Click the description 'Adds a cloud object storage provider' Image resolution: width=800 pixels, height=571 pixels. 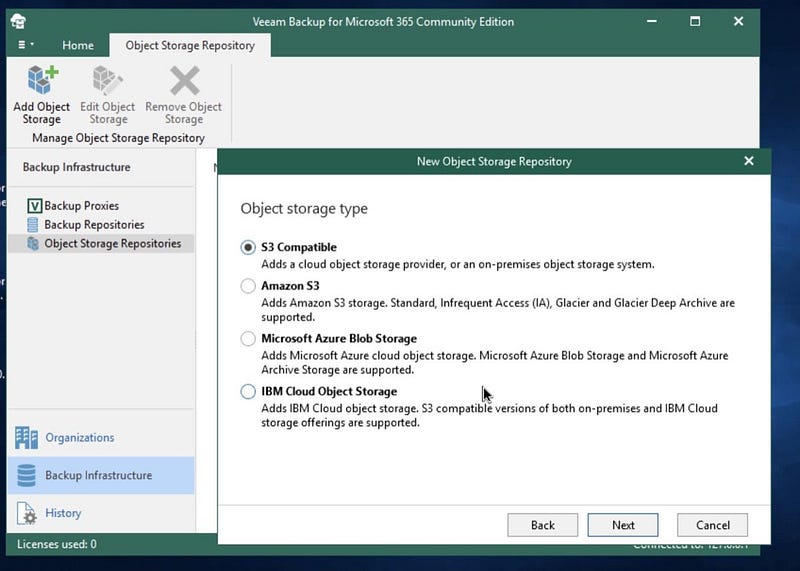click(458, 264)
